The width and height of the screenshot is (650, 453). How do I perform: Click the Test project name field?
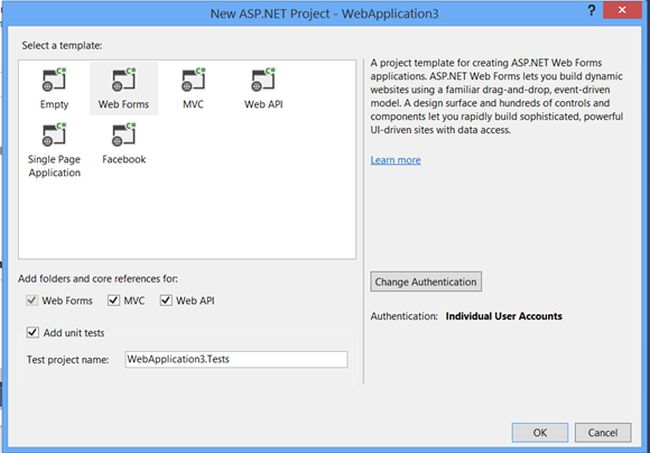pyautogui.click(x=236, y=359)
